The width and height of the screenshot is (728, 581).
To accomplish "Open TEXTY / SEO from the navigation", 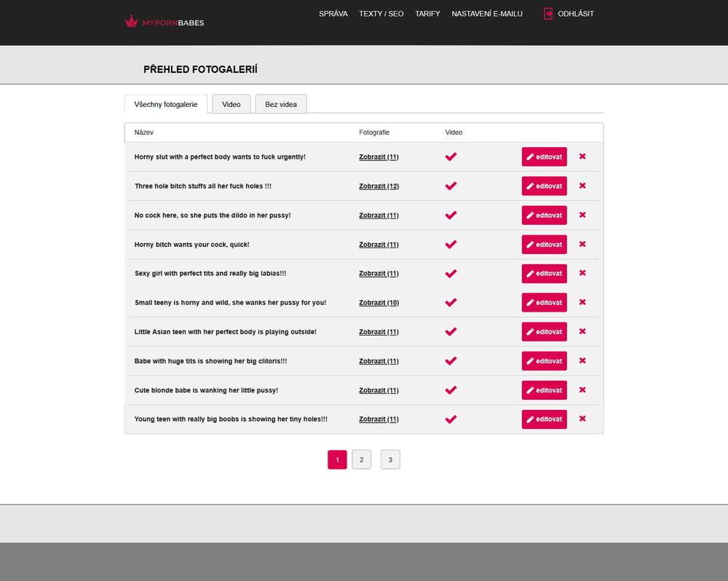I will tap(381, 13).
